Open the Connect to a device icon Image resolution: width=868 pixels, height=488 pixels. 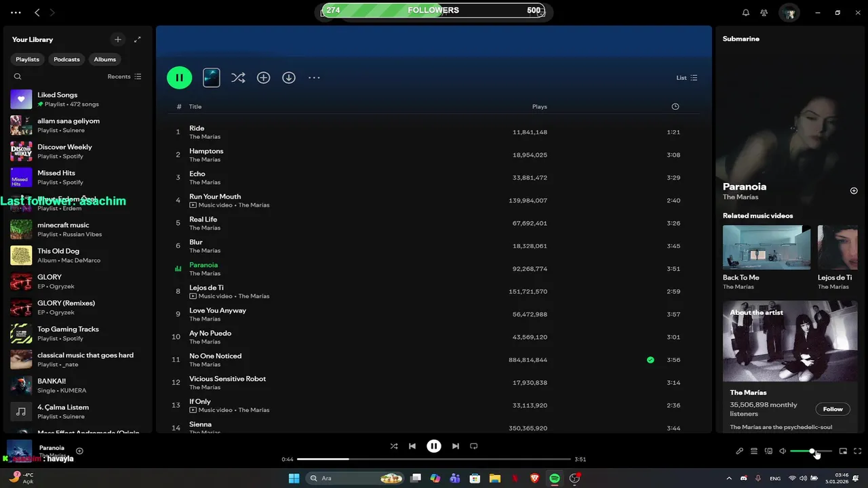769,451
